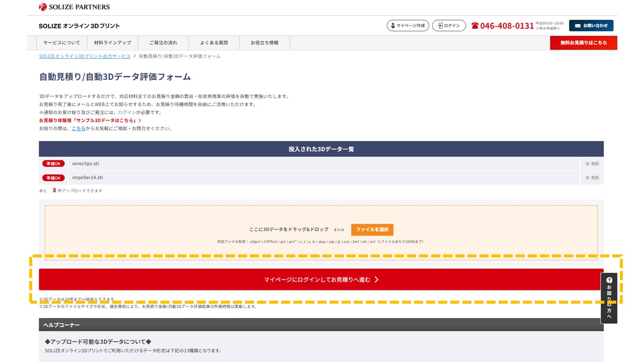Click the SOLIZE PARTNERS logo
Screen dimensions: 644x362
click(74, 7)
